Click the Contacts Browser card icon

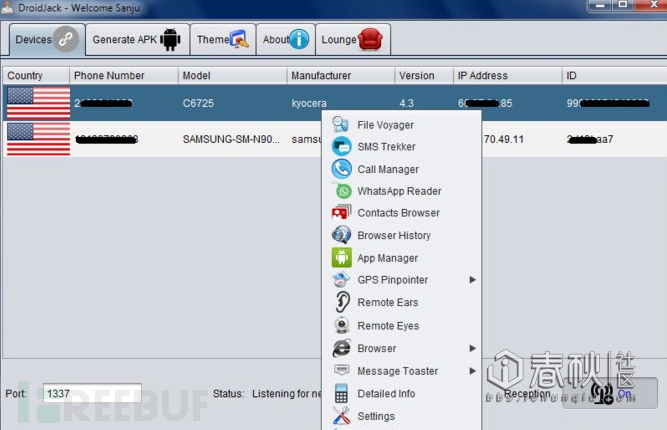[341, 213]
